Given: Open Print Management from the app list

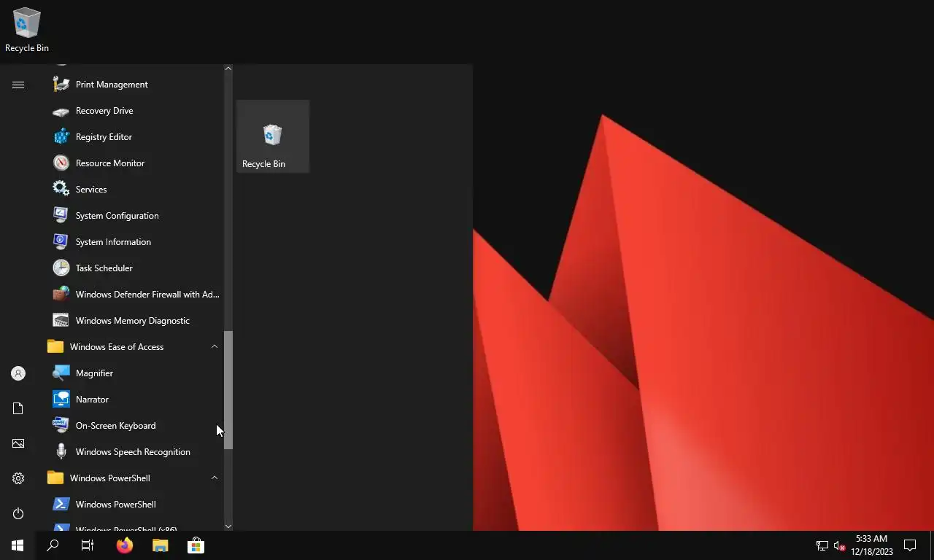Looking at the screenshot, I should click(x=135, y=85).
